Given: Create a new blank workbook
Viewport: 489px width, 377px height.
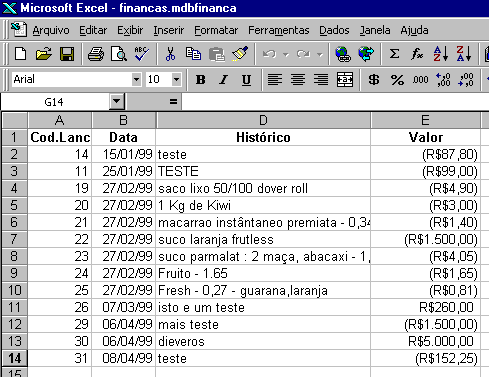Looking at the screenshot, I should pyautogui.click(x=20, y=54).
